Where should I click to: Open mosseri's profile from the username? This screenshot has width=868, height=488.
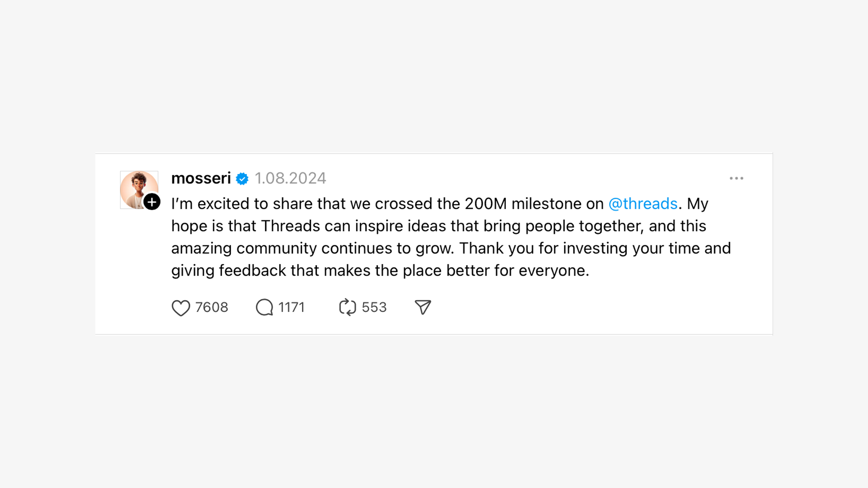201,178
